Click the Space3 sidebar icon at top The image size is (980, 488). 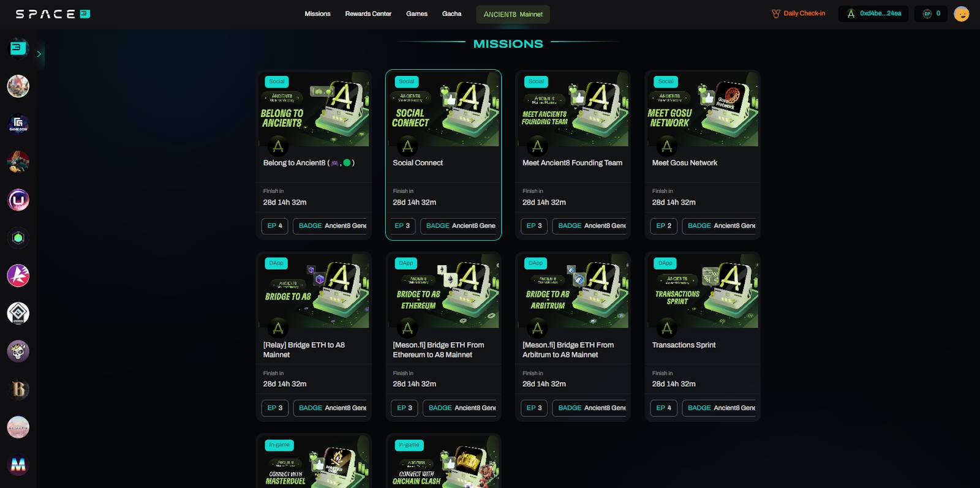click(18, 48)
